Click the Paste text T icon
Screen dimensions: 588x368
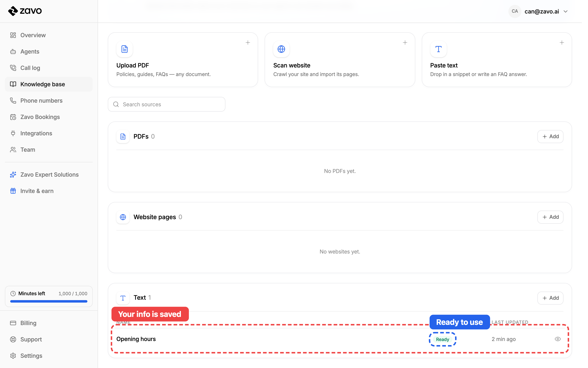pyautogui.click(x=438, y=49)
